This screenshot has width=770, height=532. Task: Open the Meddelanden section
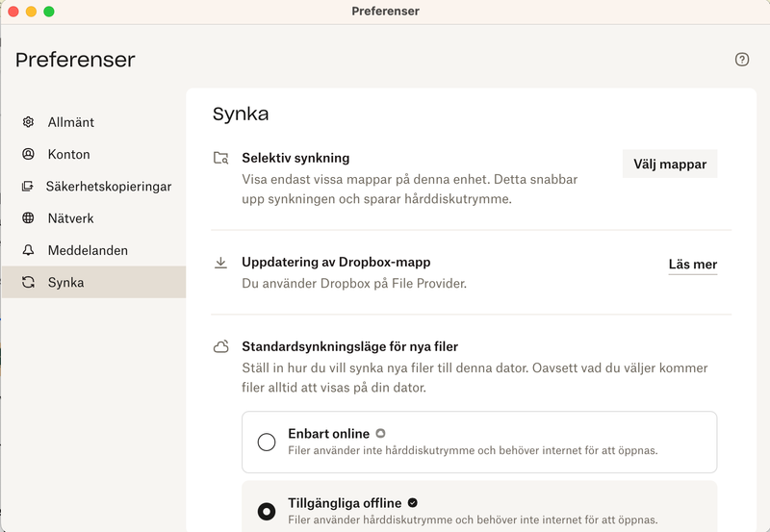(x=88, y=250)
